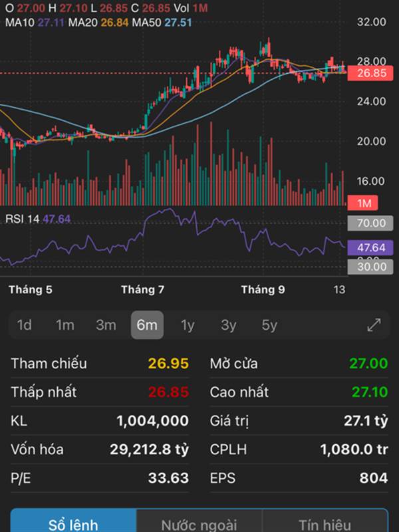Tap the CPLH value 1,080.0 tr
This screenshot has width=399, height=532.
pyautogui.click(x=354, y=450)
